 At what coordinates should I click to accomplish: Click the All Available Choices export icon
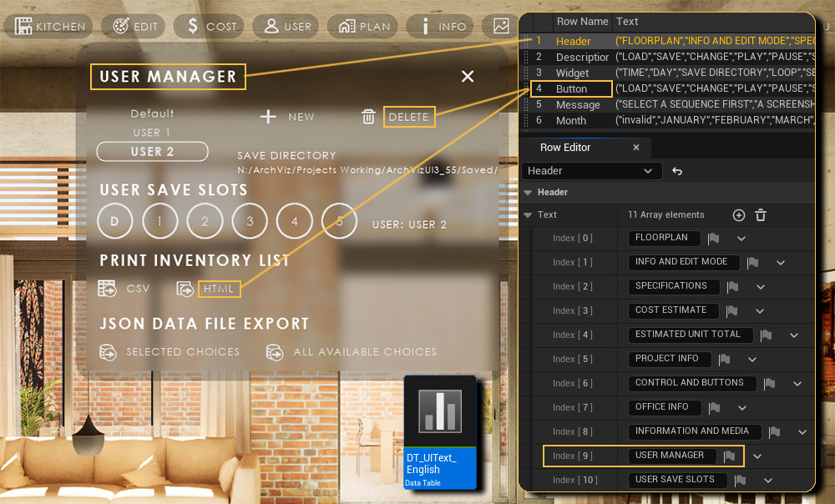[274, 352]
